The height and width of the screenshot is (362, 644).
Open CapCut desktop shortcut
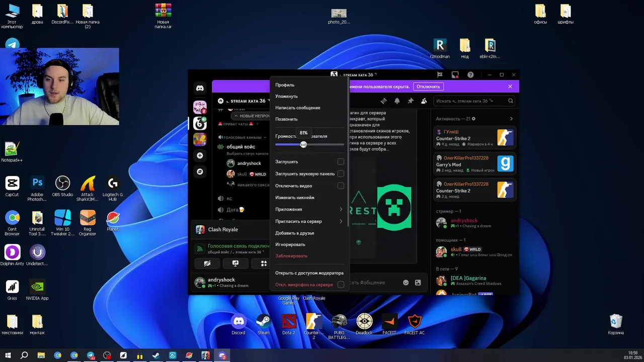[x=12, y=187]
